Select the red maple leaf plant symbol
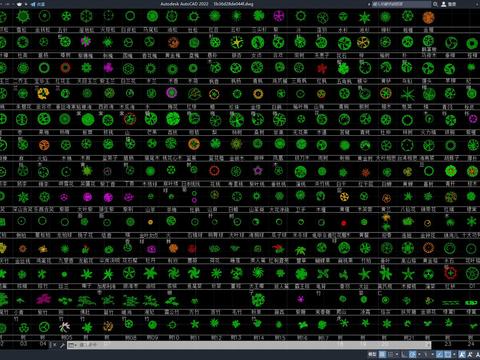Screen dimensions: 480x360 point(322,69)
